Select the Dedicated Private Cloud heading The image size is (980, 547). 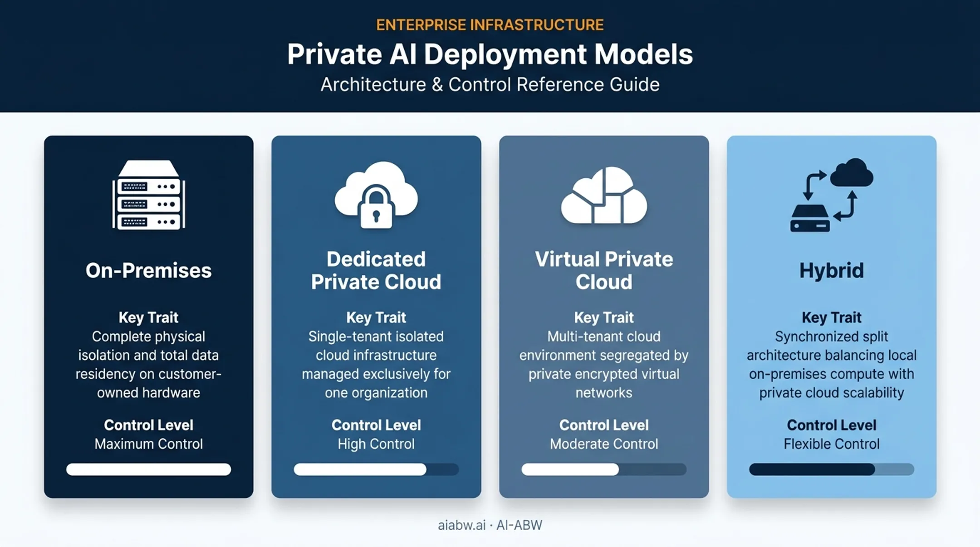376,270
